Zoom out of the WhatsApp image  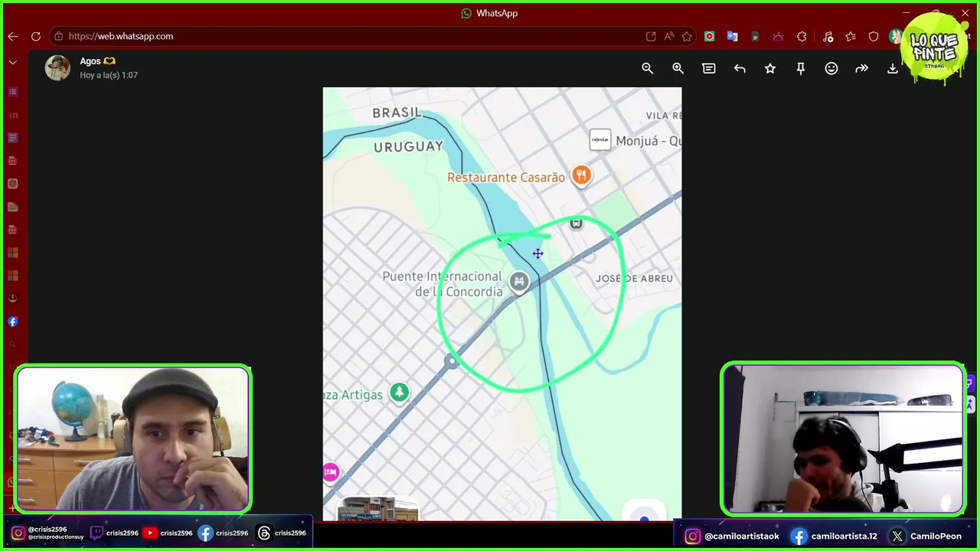click(x=648, y=68)
